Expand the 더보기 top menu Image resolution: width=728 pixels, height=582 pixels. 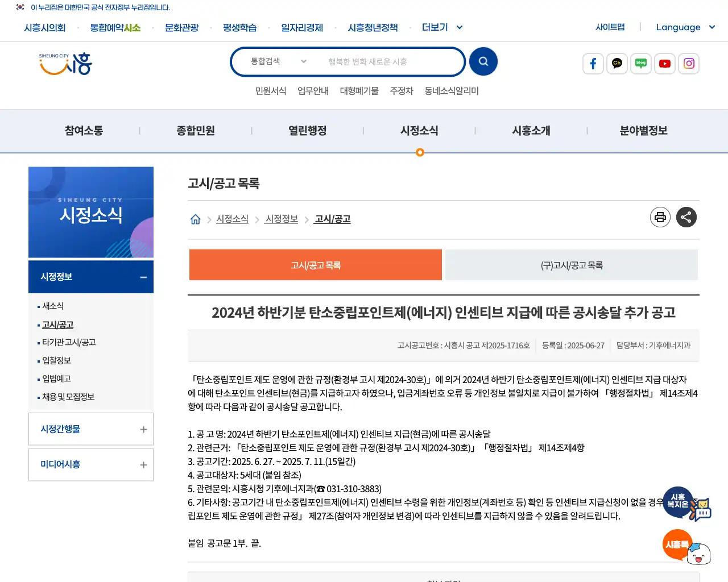(442, 27)
